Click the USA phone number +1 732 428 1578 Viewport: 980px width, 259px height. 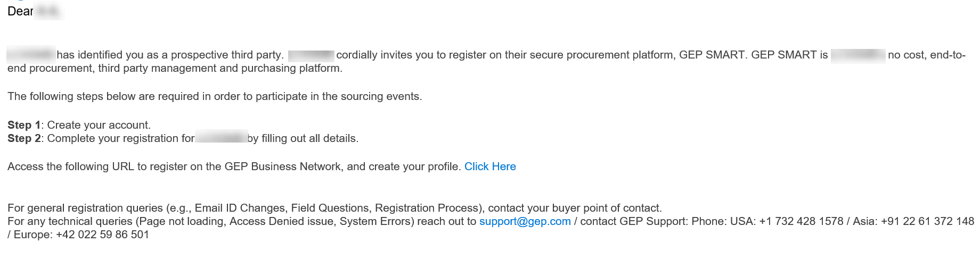click(801, 221)
